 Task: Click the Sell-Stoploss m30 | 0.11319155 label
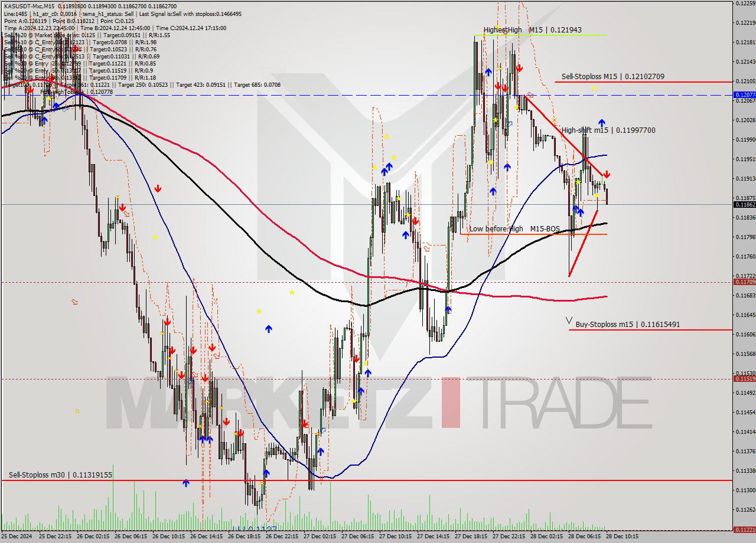pyautogui.click(x=60, y=475)
